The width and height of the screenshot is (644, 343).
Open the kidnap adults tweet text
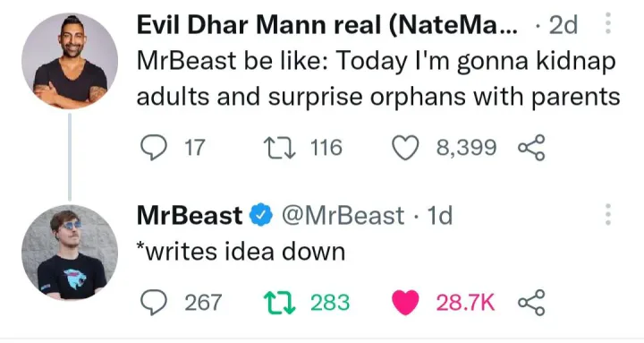pyautogui.click(x=377, y=79)
